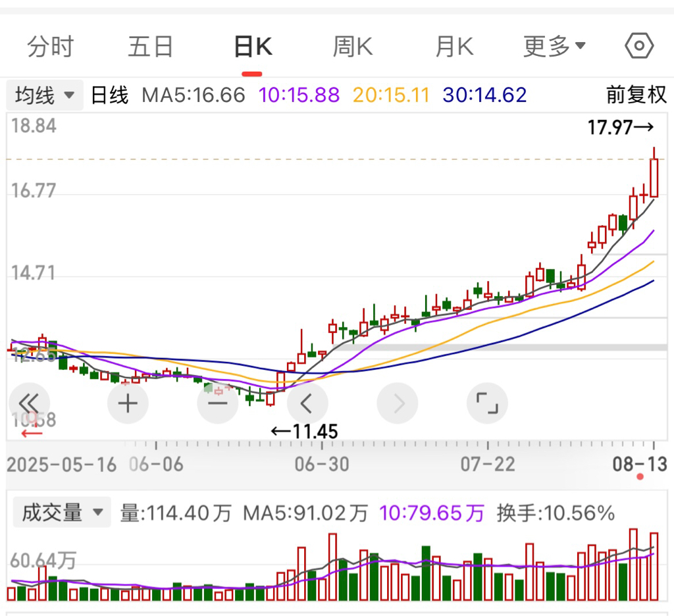The width and height of the screenshot is (674, 616).
Task: Tap the 换手:10.56% turnover readout
Action: click(556, 513)
